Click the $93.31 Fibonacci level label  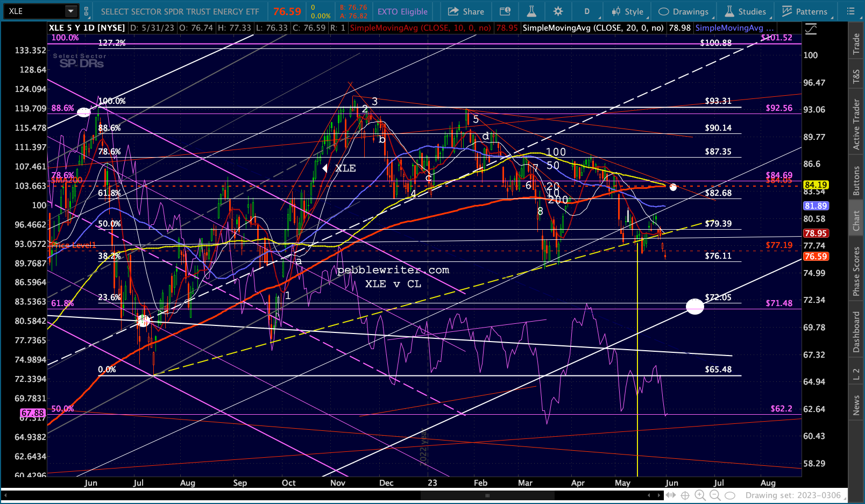point(718,101)
